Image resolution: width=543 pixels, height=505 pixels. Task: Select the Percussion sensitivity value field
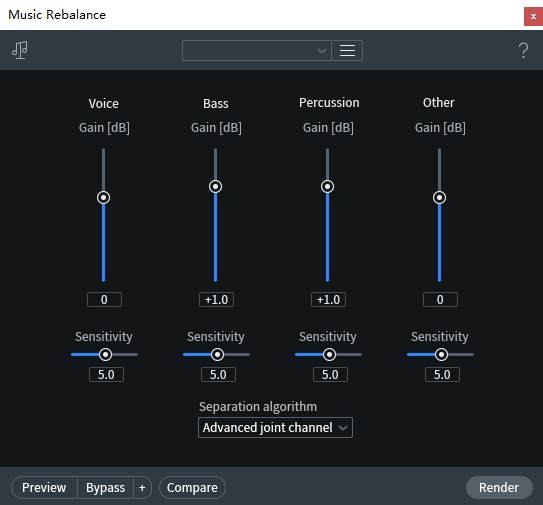[330, 375]
